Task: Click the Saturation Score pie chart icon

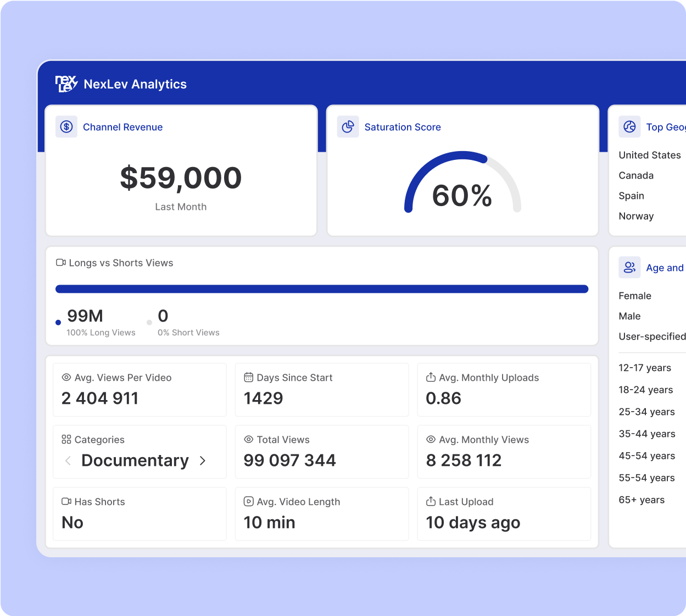Action: (348, 126)
